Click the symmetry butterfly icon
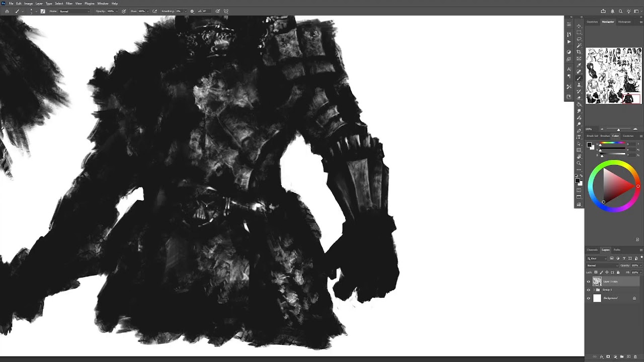Image resolution: width=644 pixels, height=362 pixels. (226, 11)
